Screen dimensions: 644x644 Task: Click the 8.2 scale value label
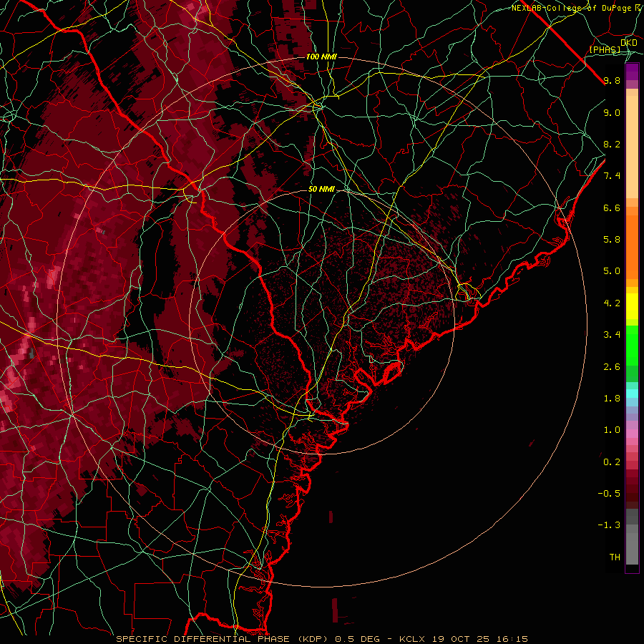(x=612, y=144)
